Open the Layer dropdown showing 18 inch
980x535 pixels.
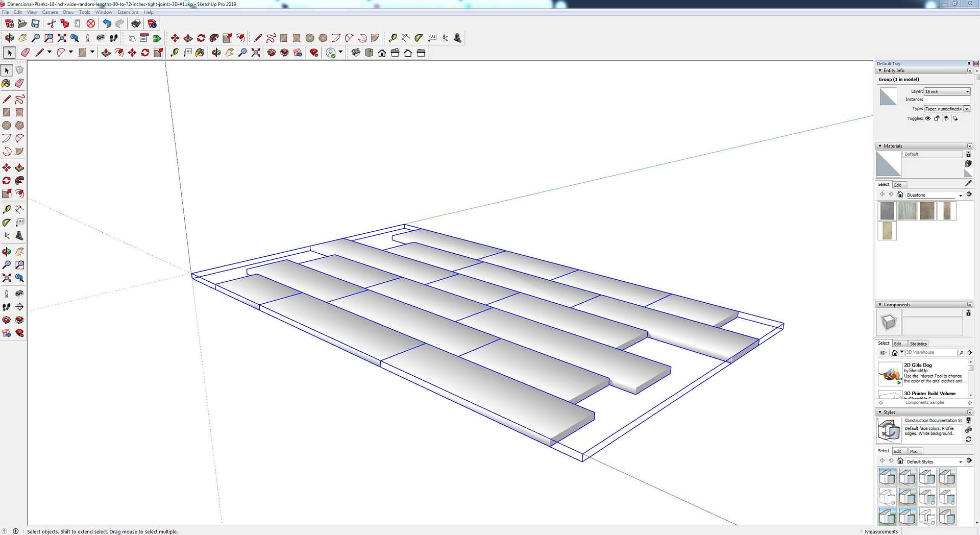pyautogui.click(x=947, y=91)
